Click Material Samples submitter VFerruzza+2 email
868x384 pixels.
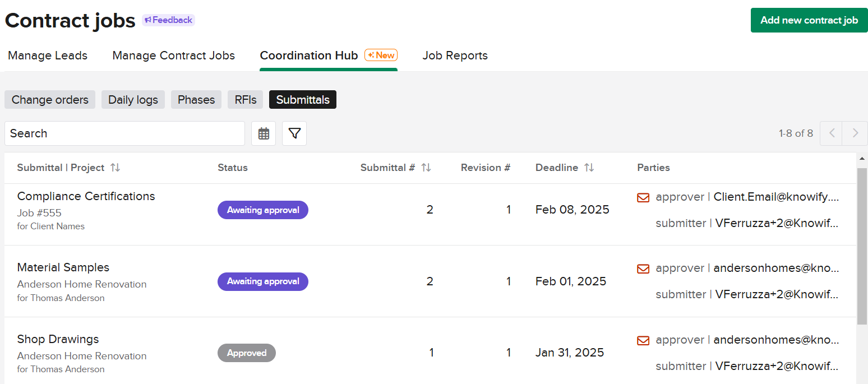point(777,294)
